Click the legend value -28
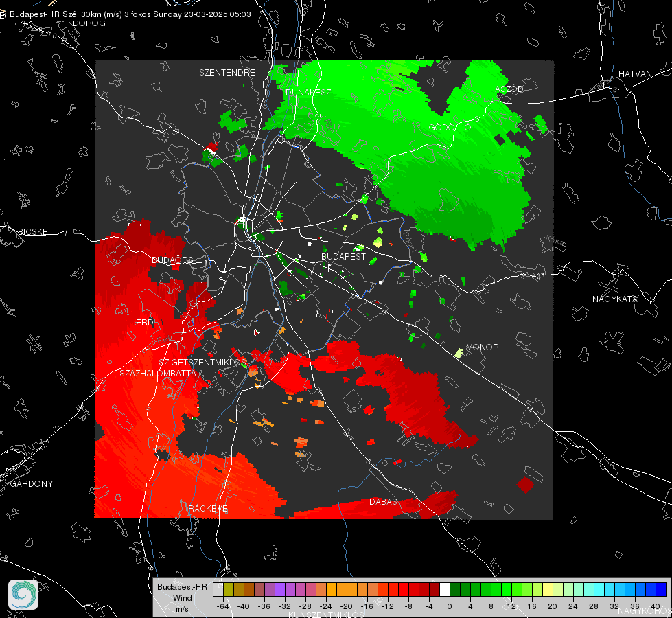 point(305,606)
